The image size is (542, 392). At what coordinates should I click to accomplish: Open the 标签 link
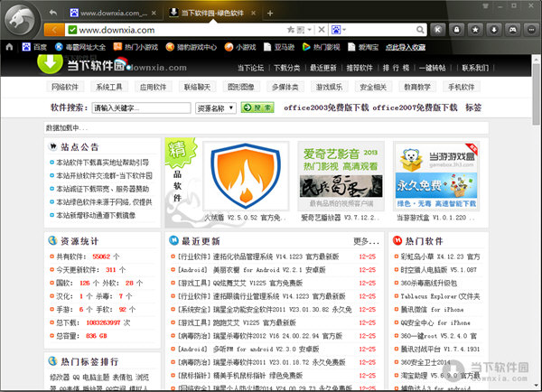pos(473,107)
